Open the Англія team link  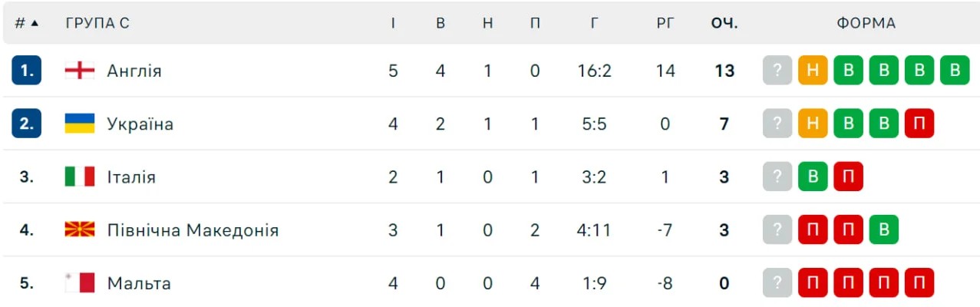pos(134,71)
